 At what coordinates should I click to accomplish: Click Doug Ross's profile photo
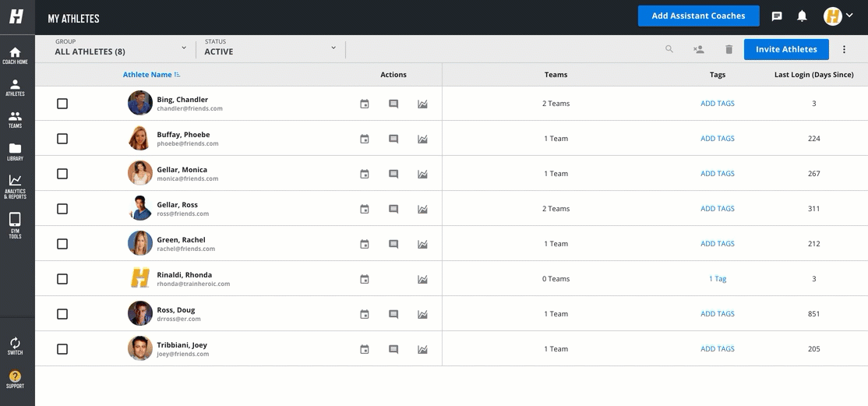[x=140, y=313]
